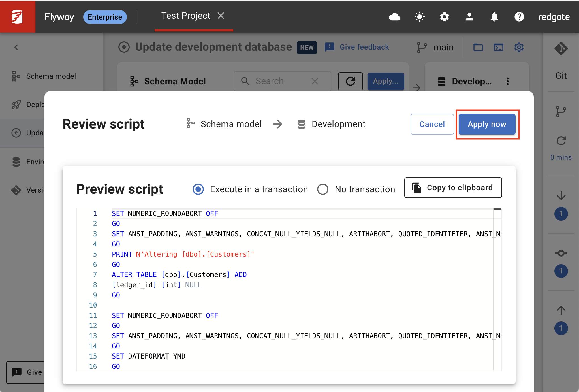Click the Git fetch refresh icon

click(561, 141)
